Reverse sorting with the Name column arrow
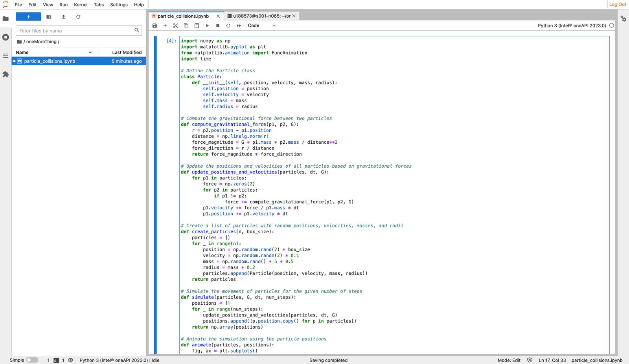Screen dimensions: 629x364 point(90,52)
